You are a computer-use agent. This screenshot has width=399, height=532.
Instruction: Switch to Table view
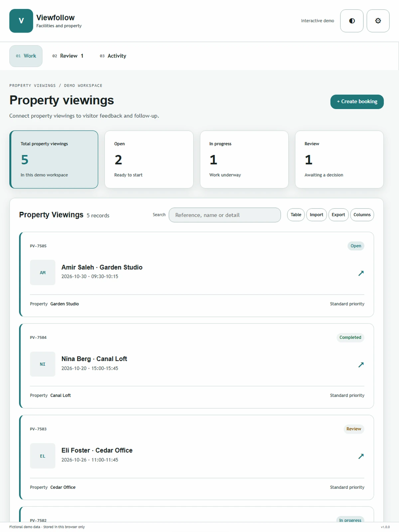(x=296, y=215)
